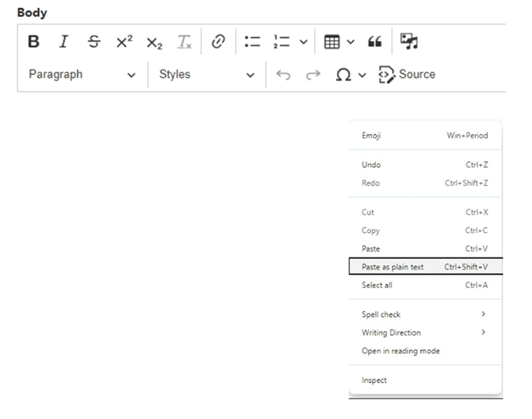Choose Emoji in the context menu
The height and width of the screenshot is (419, 532).
425,136
